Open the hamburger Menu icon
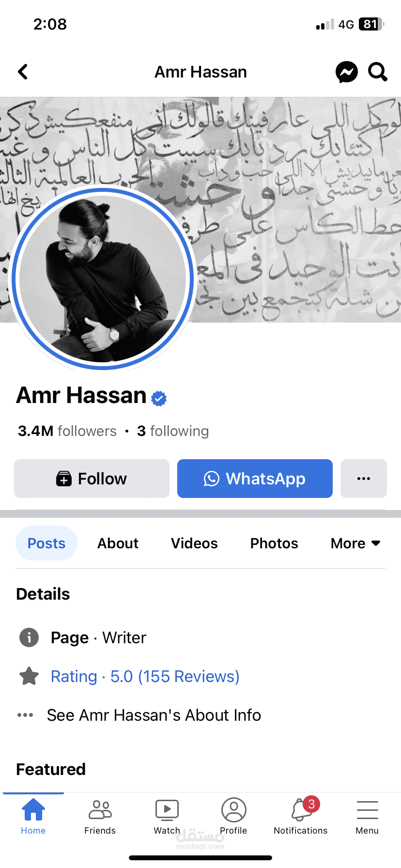 tap(367, 810)
